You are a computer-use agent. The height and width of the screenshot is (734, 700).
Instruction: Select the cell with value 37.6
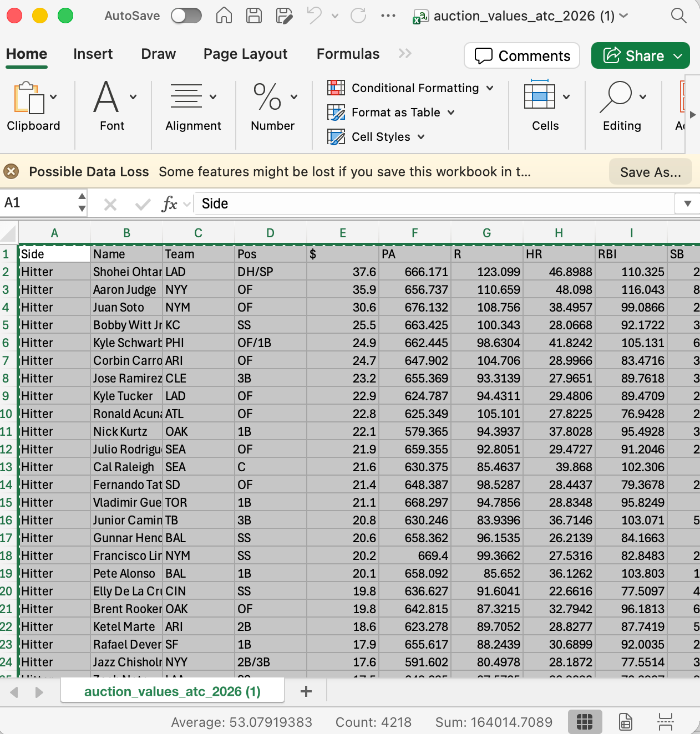pyautogui.click(x=343, y=272)
